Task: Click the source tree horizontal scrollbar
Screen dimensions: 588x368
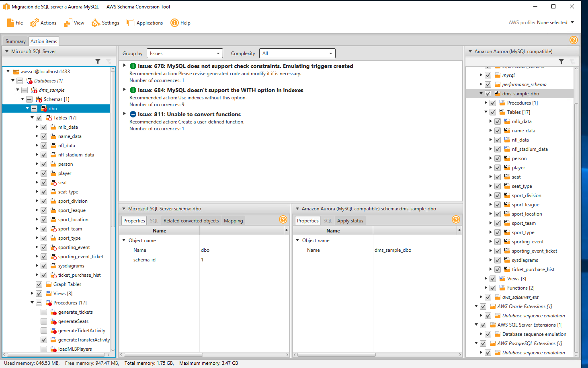Action: [57, 355]
